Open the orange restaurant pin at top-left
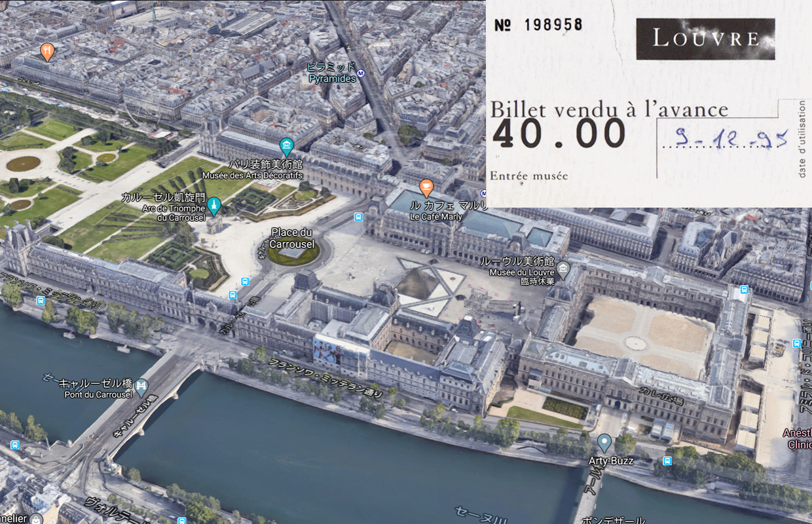This screenshot has height=524, width=812. (46, 51)
